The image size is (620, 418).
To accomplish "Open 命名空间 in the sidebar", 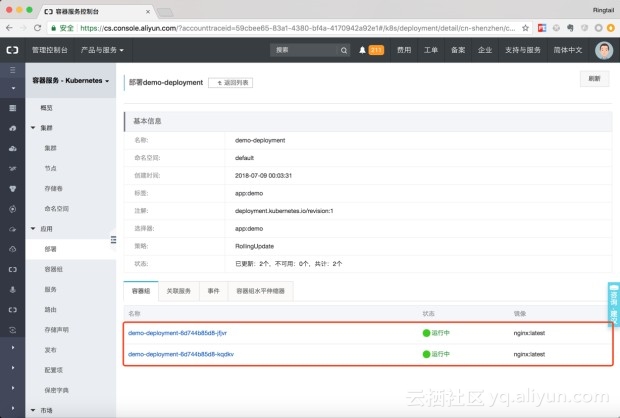I will 57,209.
